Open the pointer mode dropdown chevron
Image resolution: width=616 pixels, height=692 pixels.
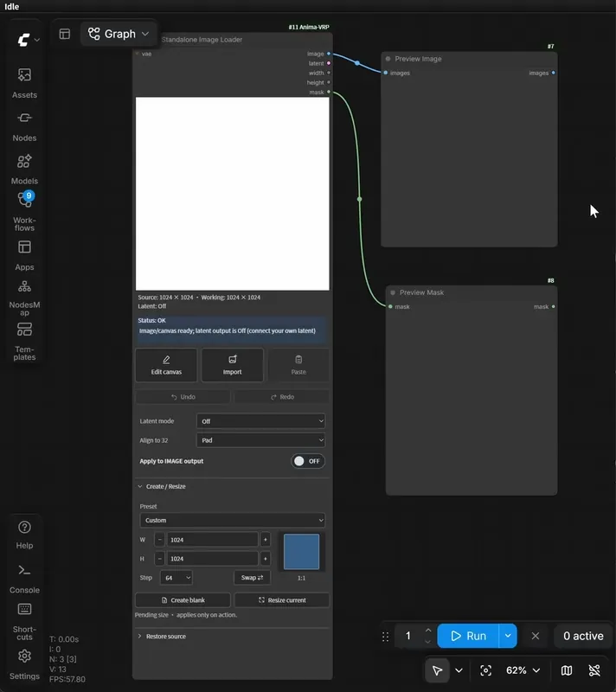(459, 671)
